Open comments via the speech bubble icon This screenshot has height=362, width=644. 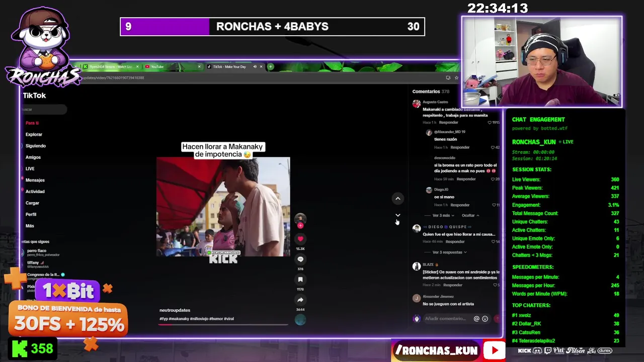[x=300, y=259]
